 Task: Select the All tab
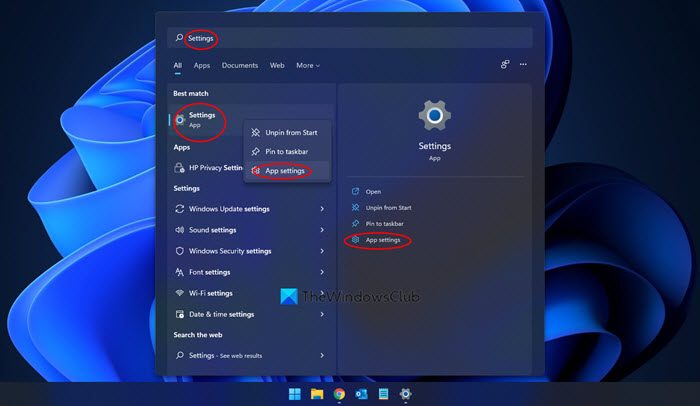pos(178,65)
